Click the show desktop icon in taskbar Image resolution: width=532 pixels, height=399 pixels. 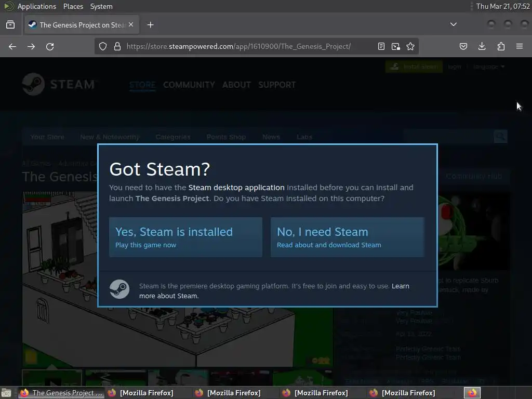click(x=6, y=393)
